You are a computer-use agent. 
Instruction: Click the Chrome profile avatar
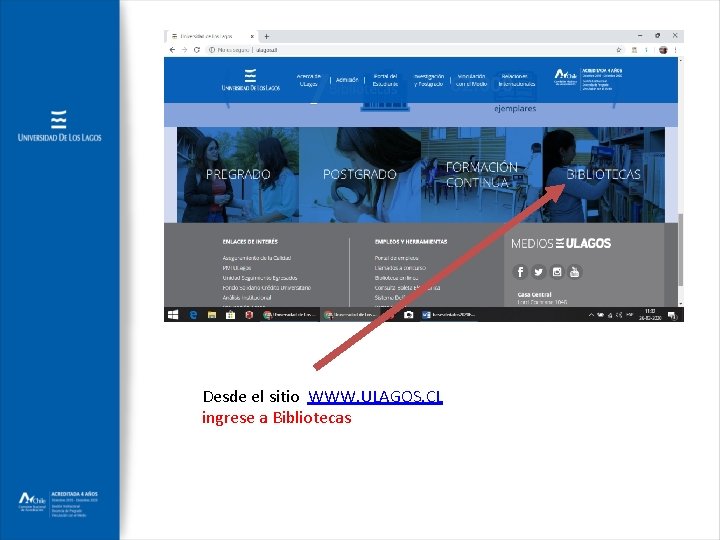point(663,50)
